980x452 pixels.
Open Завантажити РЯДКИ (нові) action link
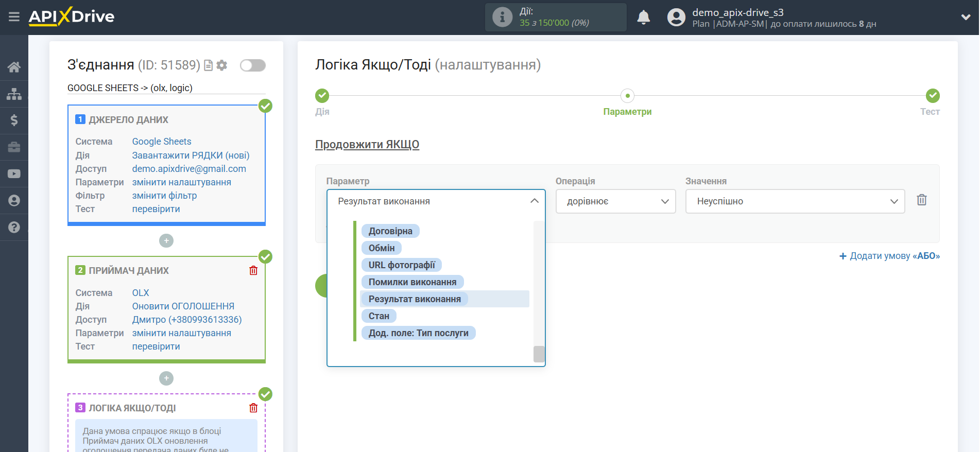click(191, 155)
